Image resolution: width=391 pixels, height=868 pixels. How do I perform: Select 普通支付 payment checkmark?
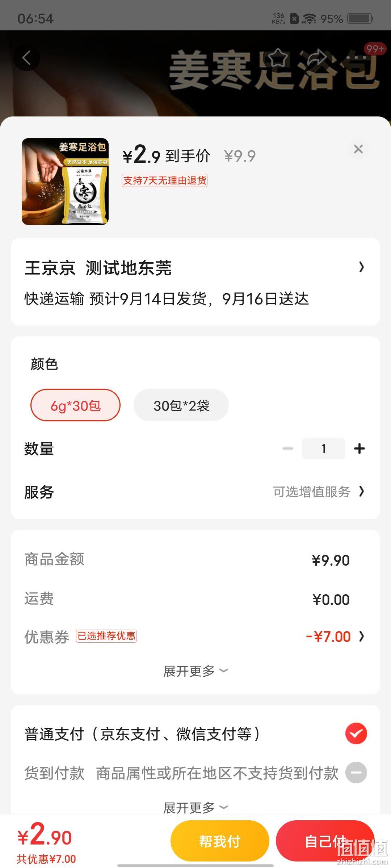point(356,733)
